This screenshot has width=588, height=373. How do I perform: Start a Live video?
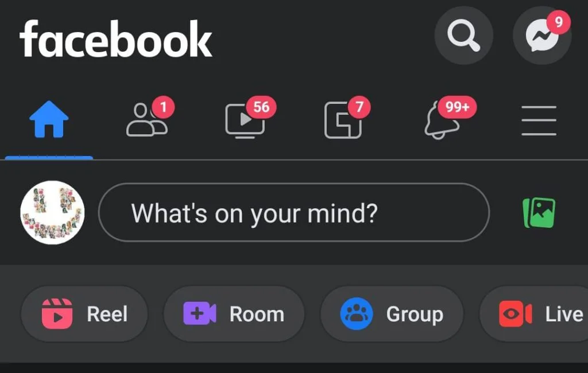535,314
